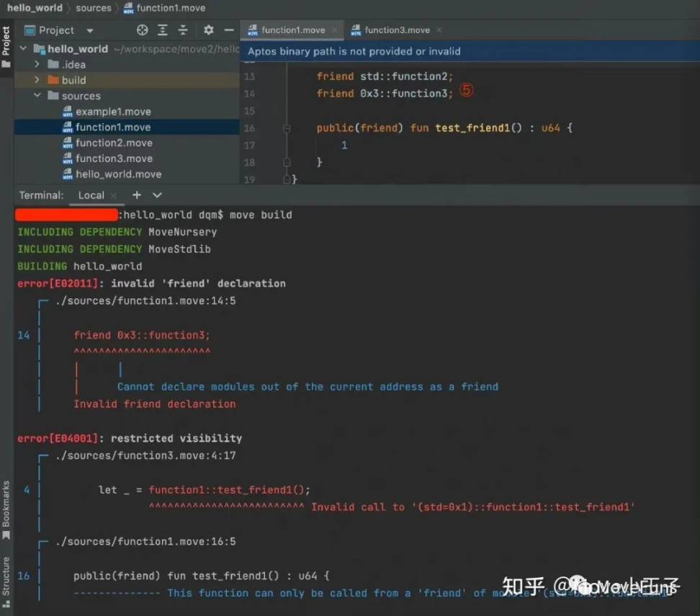Screen dimensions: 700x616
Task: Select the Local terminal tab
Action: coord(91,195)
